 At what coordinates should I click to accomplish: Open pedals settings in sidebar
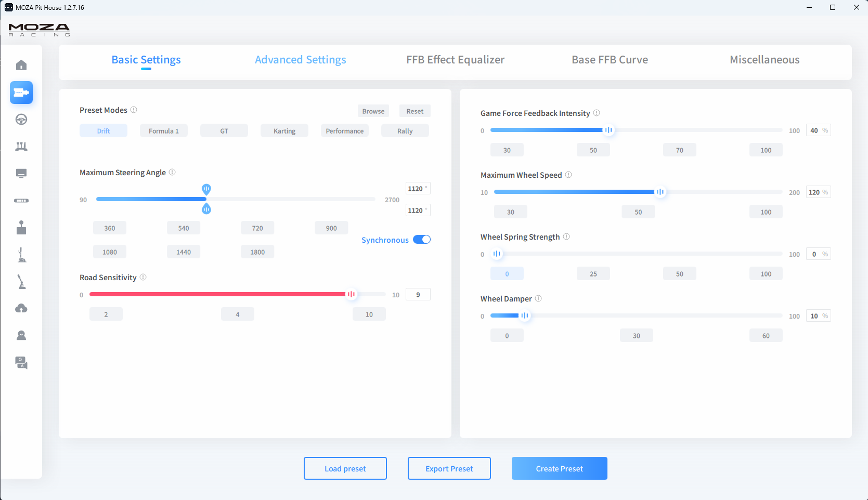point(21,147)
